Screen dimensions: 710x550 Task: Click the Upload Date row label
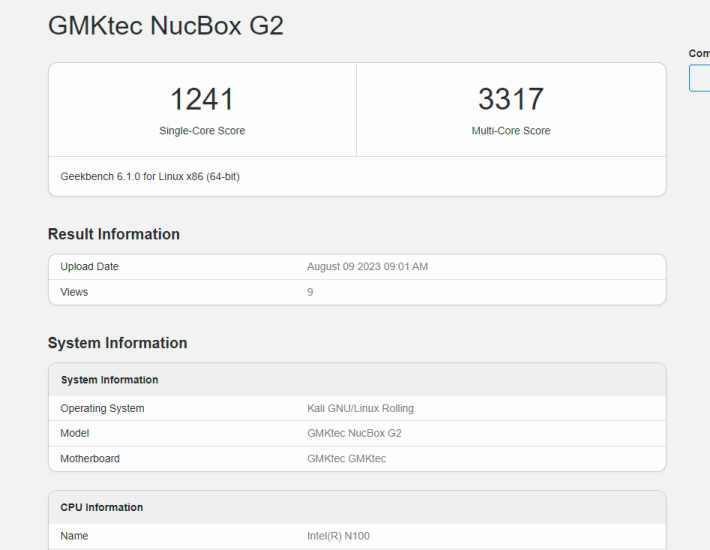(x=89, y=267)
